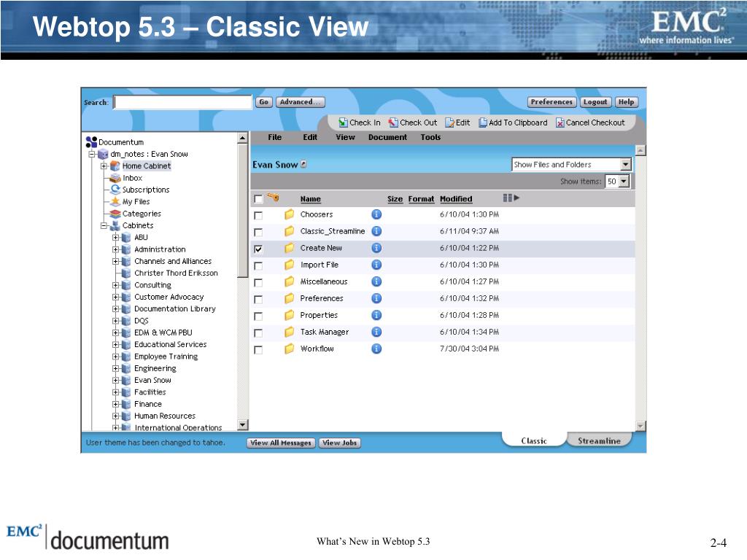Viewport: 747px width, 560px height.
Task: Click the Inbox icon in tree
Action: click(x=115, y=178)
